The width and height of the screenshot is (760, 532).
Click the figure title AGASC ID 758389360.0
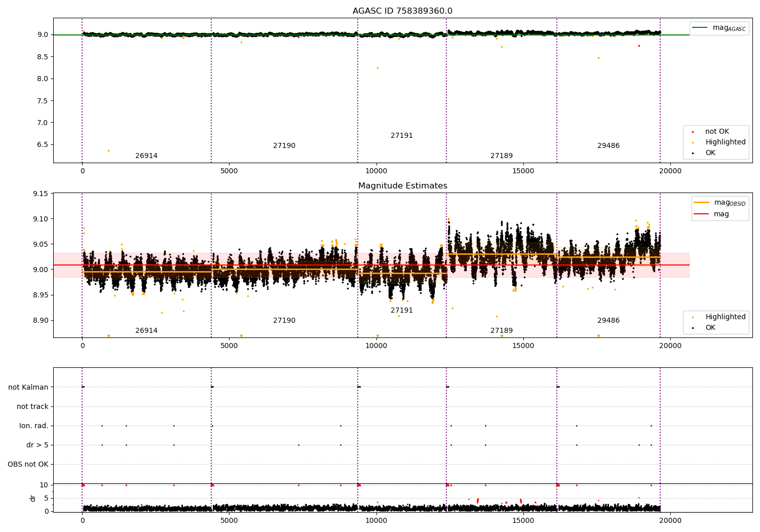402,11
